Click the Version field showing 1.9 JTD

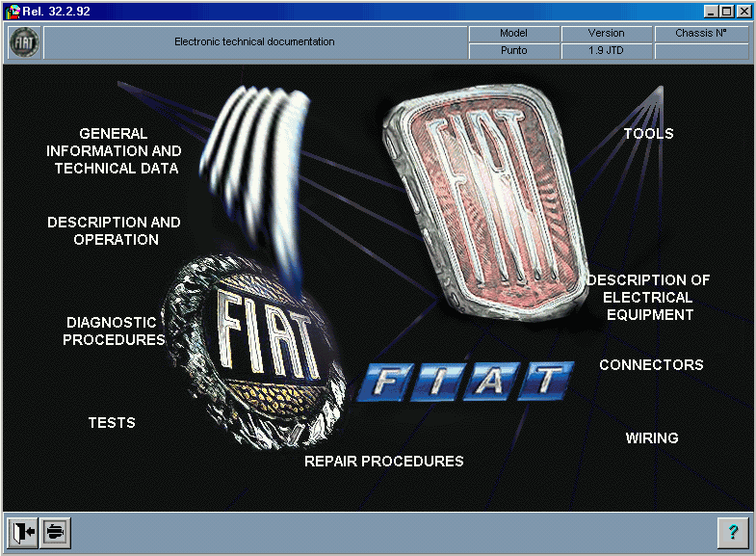tap(607, 51)
